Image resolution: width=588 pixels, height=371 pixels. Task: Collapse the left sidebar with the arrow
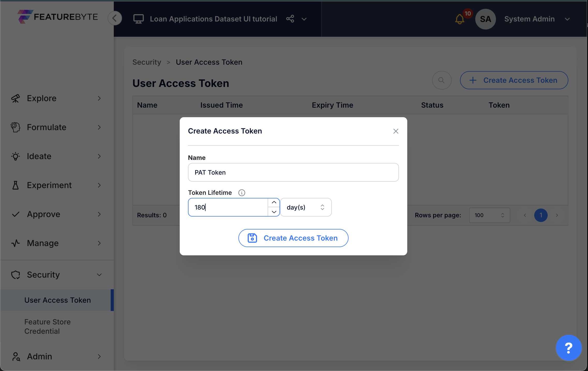[x=115, y=18]
